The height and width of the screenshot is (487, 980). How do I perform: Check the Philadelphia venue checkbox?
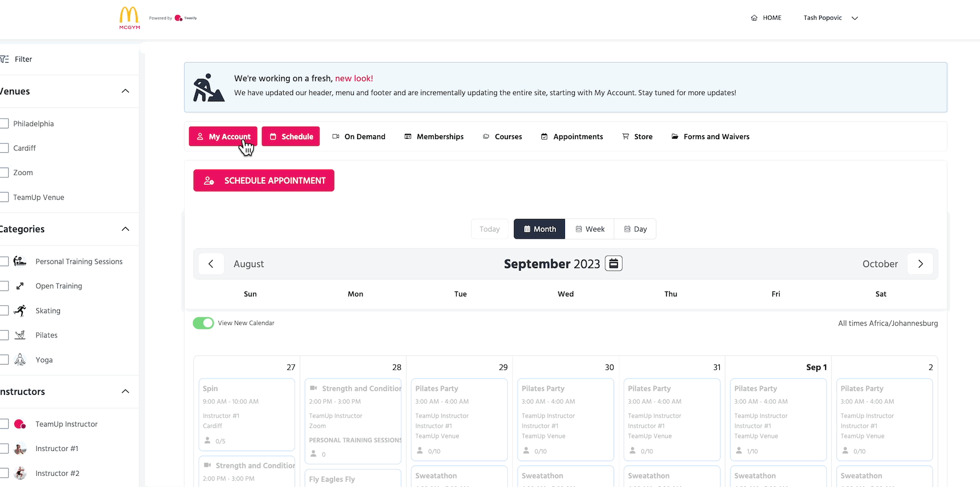click(4, 123)
